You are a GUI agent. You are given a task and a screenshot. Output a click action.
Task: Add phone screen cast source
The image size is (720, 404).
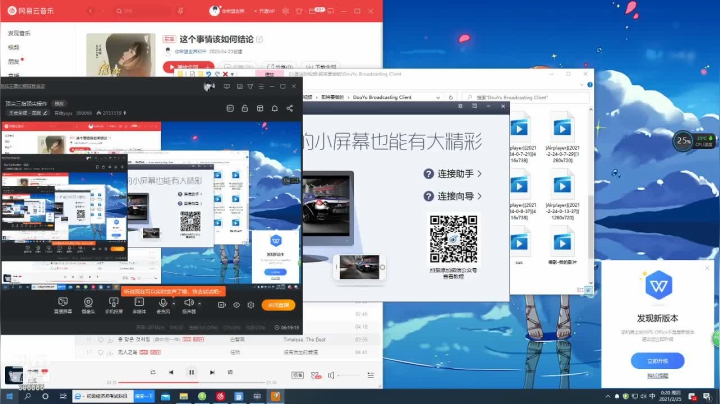[113, 305]
